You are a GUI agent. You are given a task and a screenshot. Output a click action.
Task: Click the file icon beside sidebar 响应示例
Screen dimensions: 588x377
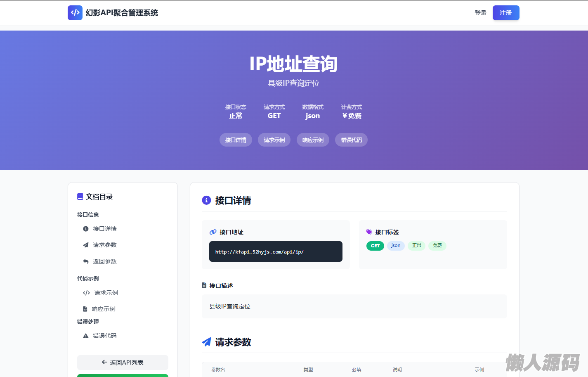point(85,309)
